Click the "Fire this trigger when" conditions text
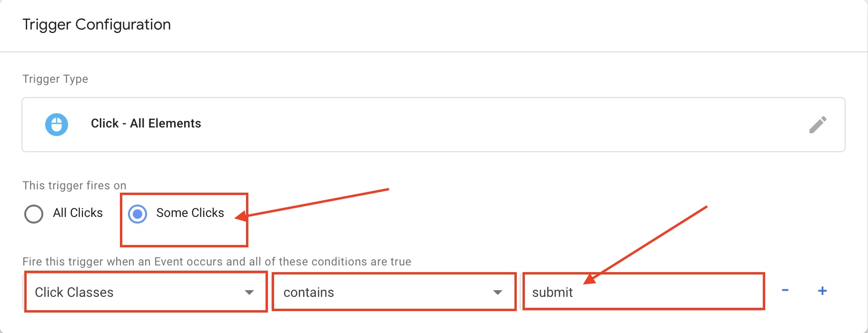The image size is (868, 333). [x=217, y=262]
